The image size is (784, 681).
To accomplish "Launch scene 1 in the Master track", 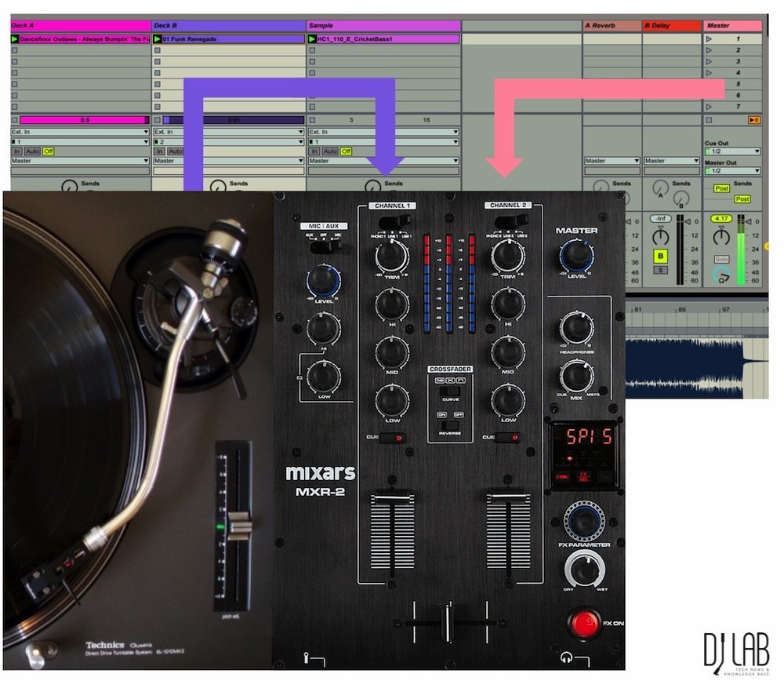I will 710,38.
